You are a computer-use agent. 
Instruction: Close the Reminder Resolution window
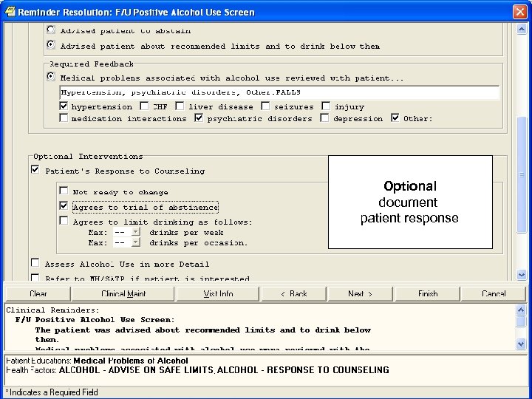point(519,12)
